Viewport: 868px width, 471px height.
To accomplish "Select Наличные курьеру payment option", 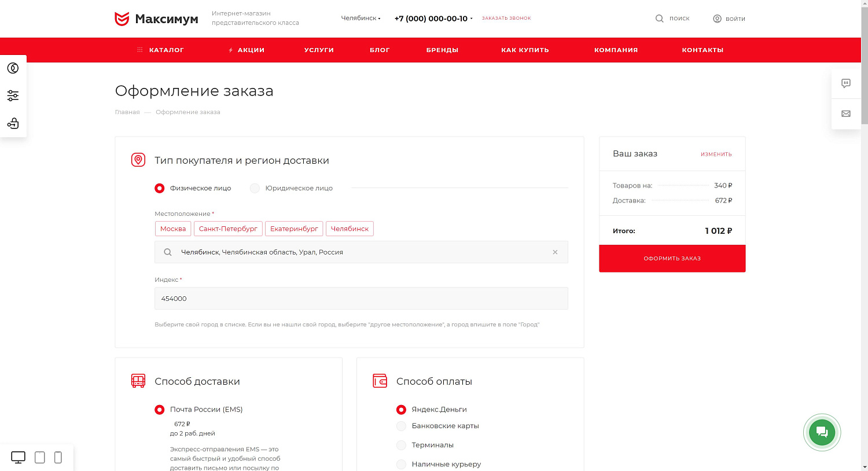I will (x=401, y=464).
